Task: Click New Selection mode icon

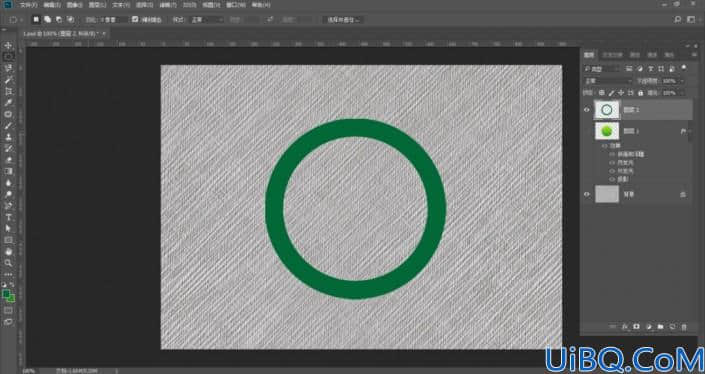Action: (36, 19)
